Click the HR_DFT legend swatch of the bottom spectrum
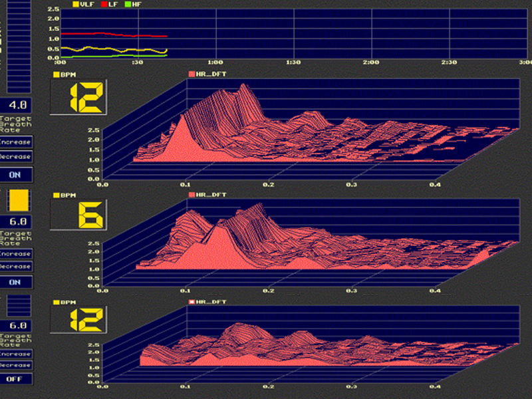This screenshot has width=532, height=399. pos(192,302)
